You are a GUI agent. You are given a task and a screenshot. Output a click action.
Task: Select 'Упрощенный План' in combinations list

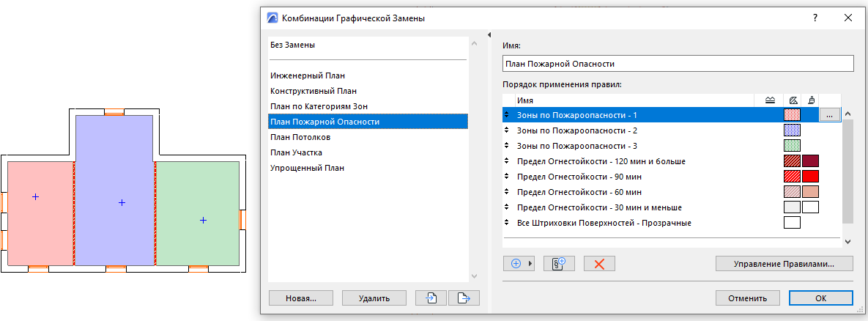(x=308, y=168)
